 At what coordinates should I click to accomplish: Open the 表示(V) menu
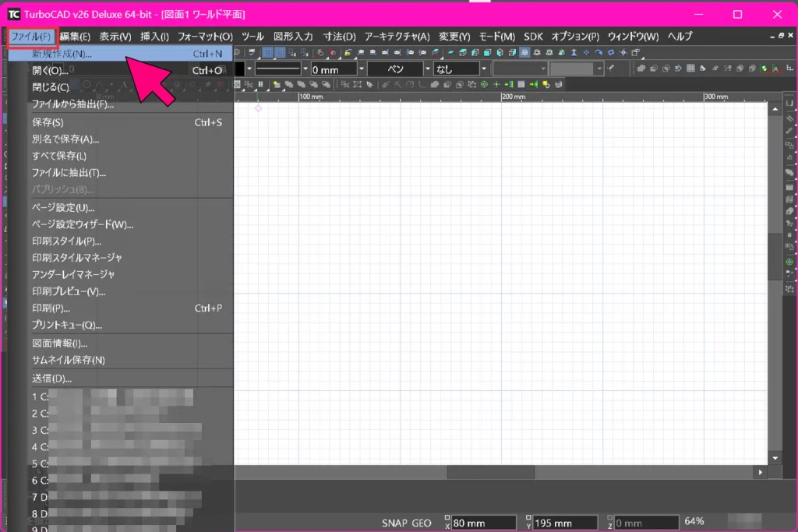pyautogui.click(x=115, y=36)
